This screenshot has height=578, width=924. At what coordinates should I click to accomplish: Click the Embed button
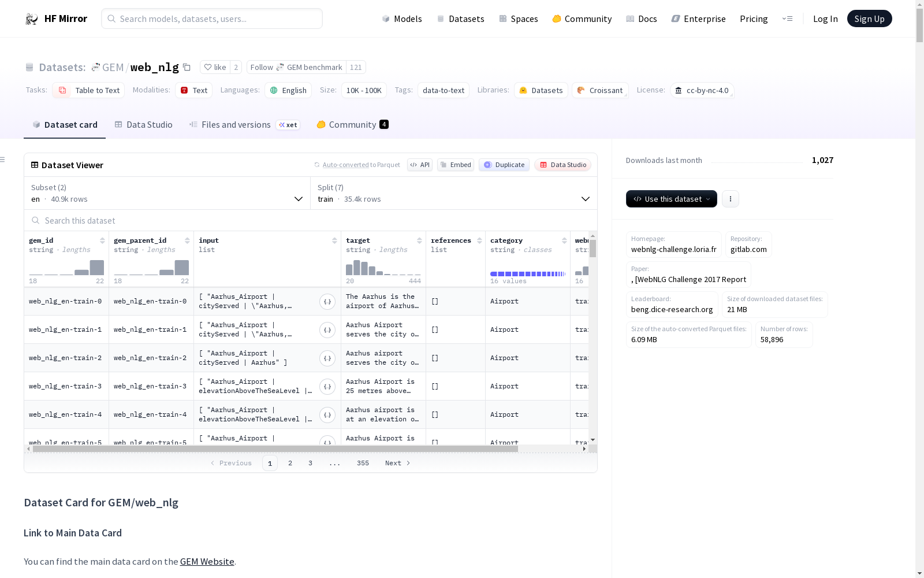456,165
